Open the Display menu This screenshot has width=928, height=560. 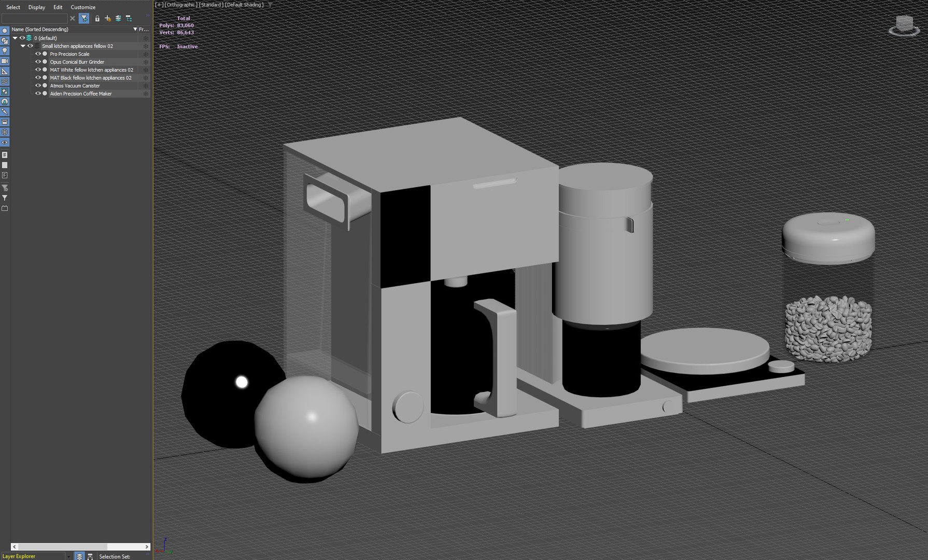point(36,7)
